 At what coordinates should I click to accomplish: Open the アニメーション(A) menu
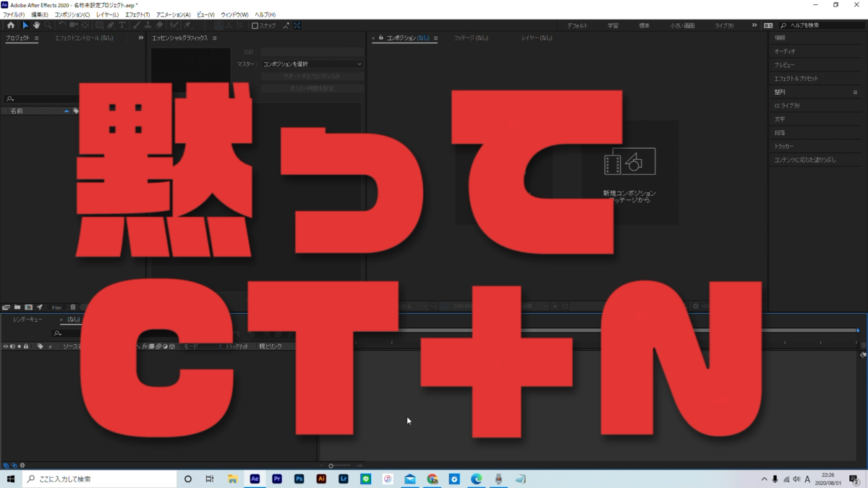coord(174,14)
